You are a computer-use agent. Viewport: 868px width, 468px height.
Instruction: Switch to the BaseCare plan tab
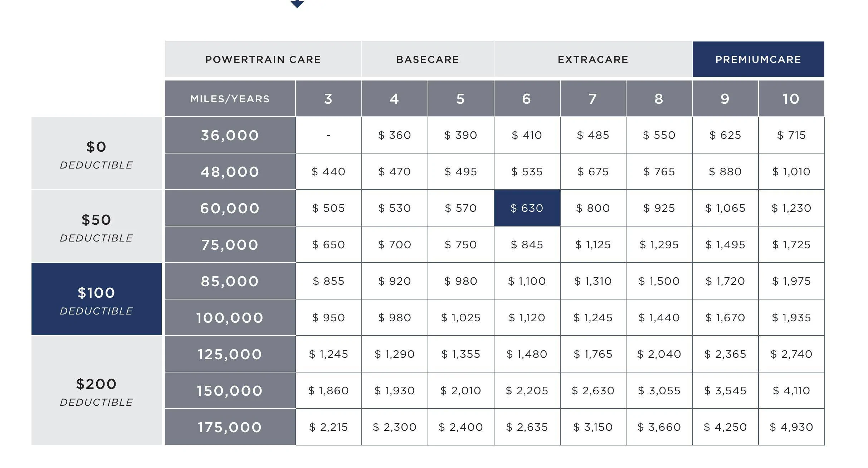click(428, 59)
